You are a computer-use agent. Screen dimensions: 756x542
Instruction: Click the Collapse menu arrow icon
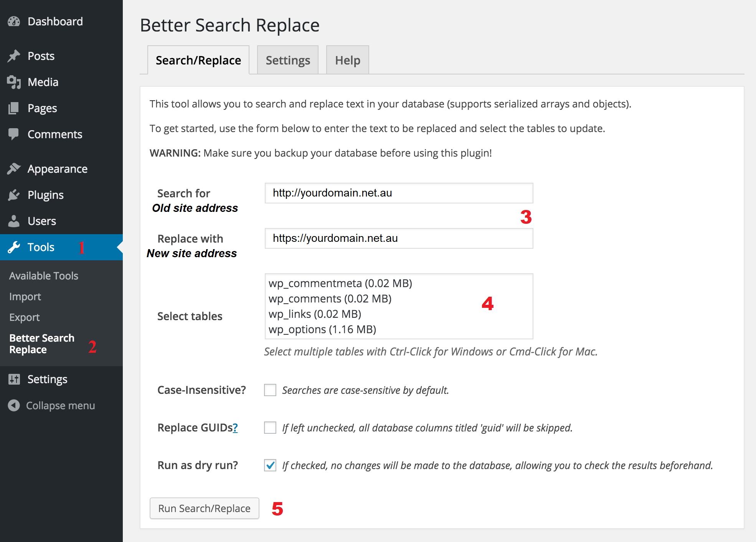tap(14, 405)
